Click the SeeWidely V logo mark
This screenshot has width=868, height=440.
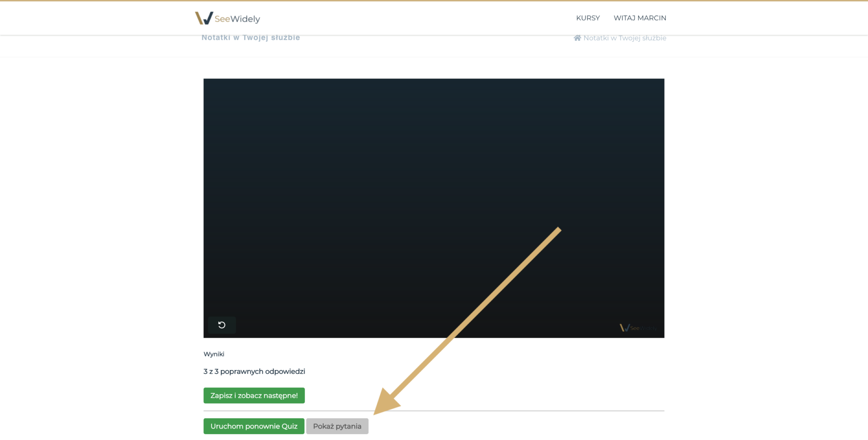click(203, 18)
